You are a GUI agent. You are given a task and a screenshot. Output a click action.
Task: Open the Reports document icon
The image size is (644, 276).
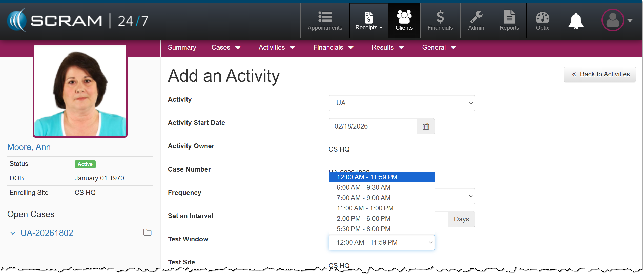(x=509, y=17)
